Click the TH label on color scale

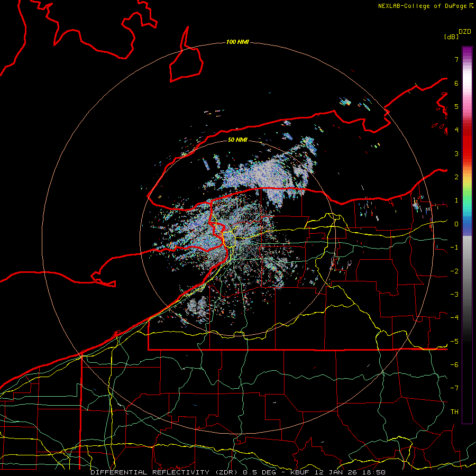pos(454,411)
